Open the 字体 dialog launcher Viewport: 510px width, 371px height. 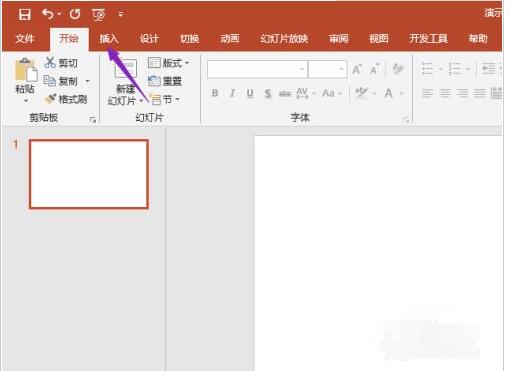(405, 119)
